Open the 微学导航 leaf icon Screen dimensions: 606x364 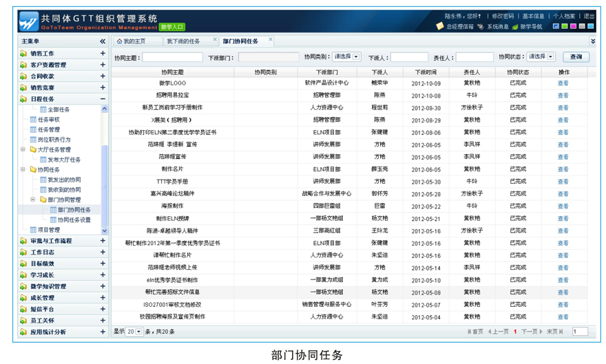pos(514,27)
